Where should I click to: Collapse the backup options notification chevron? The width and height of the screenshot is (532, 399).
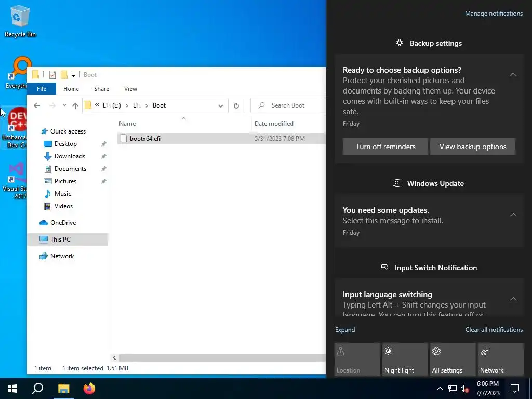(x=513, y=75)
